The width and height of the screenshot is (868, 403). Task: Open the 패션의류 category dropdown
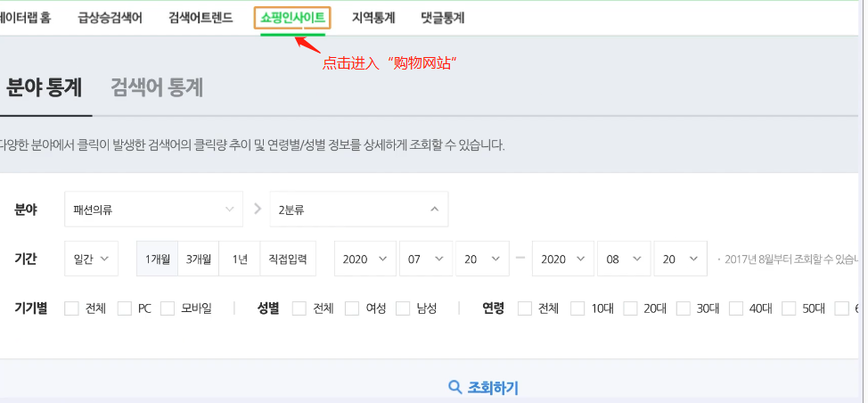tap(154, 210)
